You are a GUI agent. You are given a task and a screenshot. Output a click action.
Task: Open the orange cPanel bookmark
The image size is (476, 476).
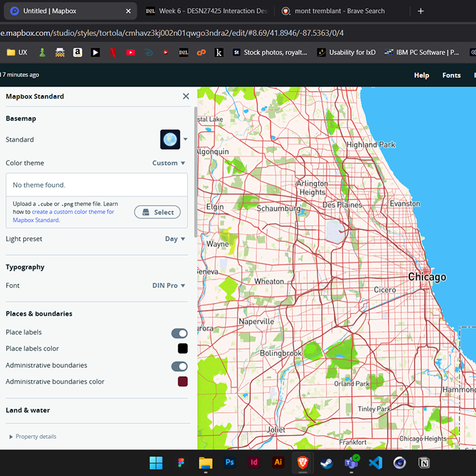point(201,52)
